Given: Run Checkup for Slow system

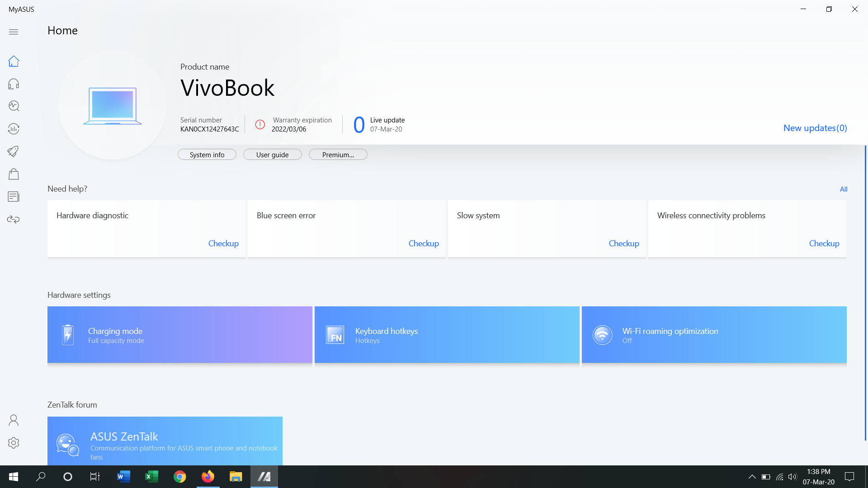Looking at the screenshot, I should point(624,244).
